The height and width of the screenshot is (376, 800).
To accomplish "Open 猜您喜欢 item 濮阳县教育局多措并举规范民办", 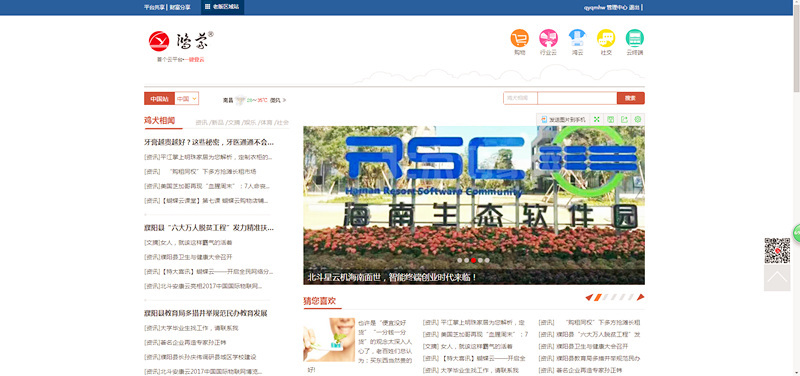I will (x=590, y=359).
